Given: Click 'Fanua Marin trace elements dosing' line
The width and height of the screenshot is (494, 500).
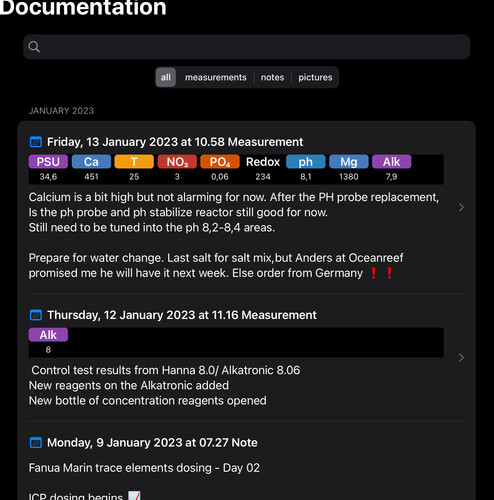Looking at the screenshot, I should tap(144, 468).
